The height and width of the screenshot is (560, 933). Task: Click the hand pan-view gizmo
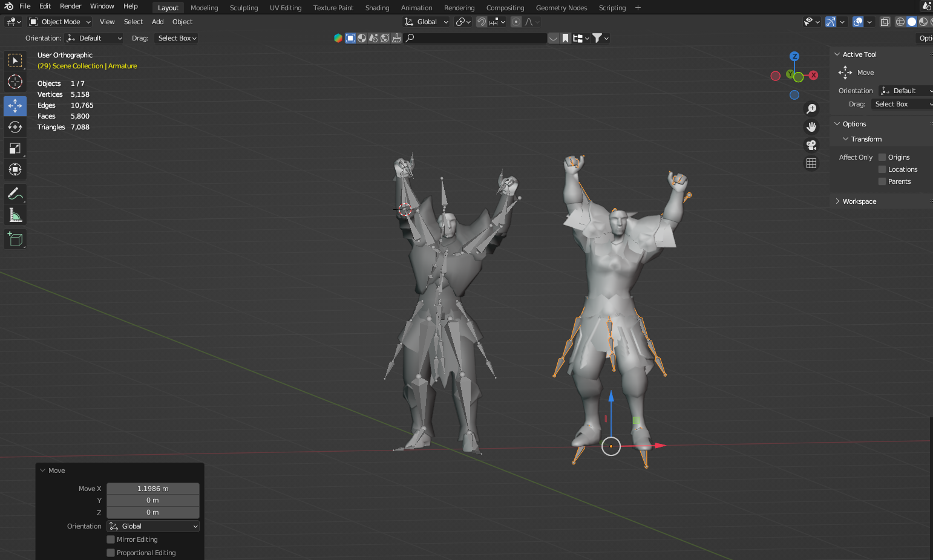[x=811, y=127]
